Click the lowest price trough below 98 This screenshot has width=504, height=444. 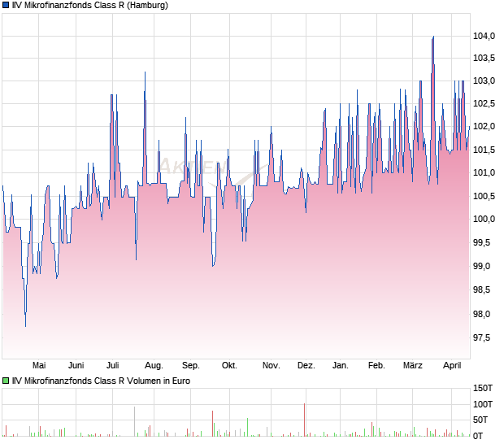(x=25, y=325)
